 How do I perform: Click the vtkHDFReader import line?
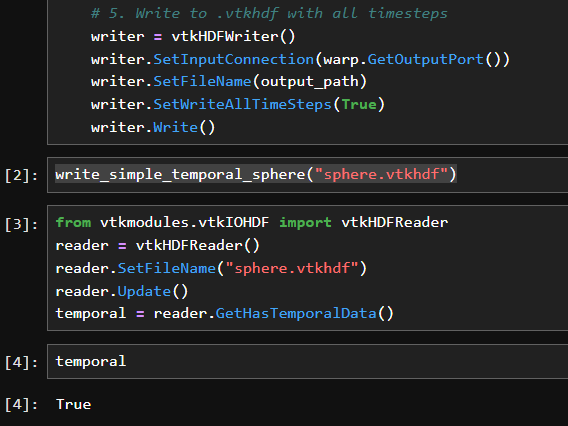click(x=252, y=222)
